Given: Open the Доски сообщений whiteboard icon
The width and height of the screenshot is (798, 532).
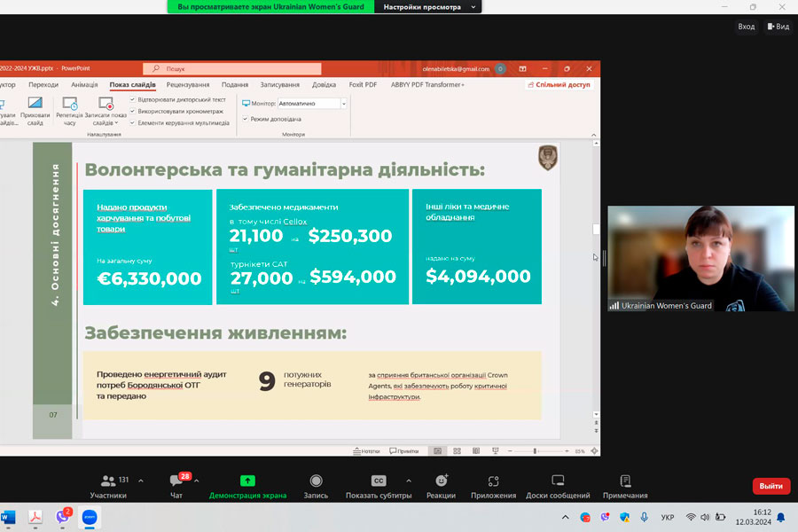Looking at the screenshot, I should pyautogui.click(x=558, y=481).
